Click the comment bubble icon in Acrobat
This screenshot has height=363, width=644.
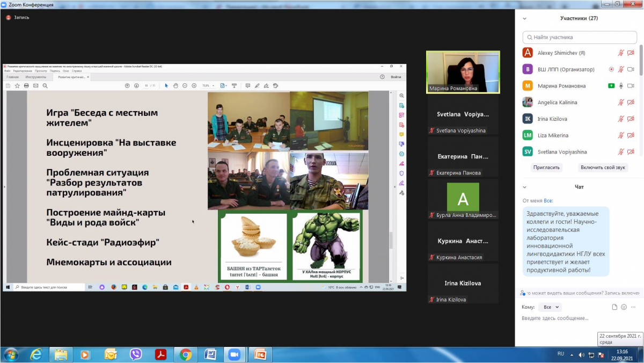pyautogui.click(x=247, y=85)
